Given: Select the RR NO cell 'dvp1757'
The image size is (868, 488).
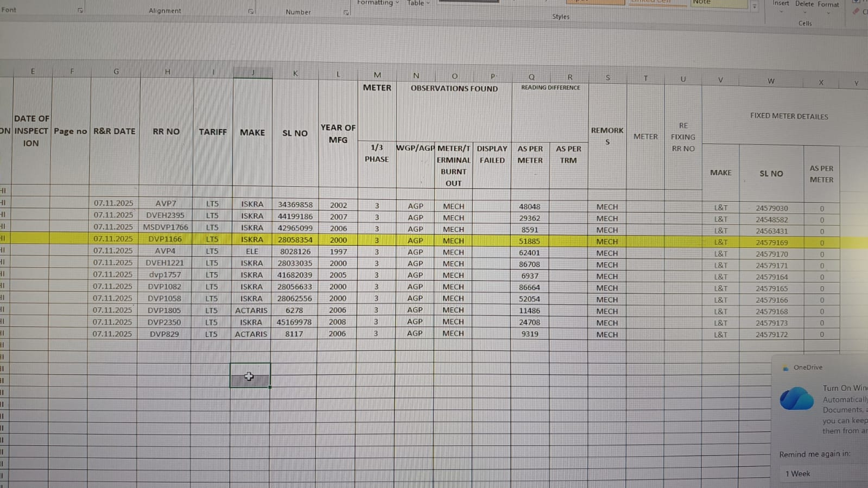Looking at the screenshot, I should click(x=164, y=275).
